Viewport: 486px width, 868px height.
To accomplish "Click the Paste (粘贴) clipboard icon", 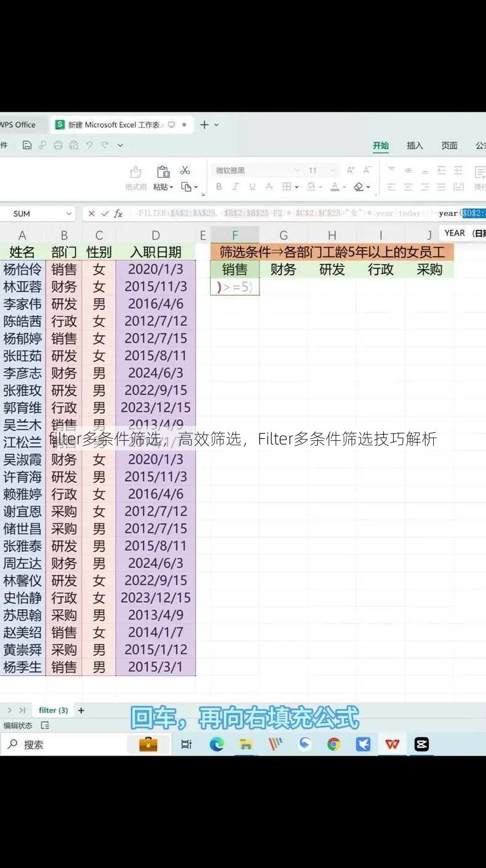I will [x=163, y=172].
